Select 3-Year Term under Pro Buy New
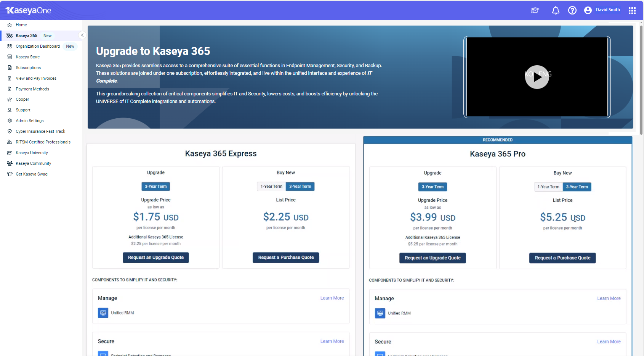 (x=577, y=187)
